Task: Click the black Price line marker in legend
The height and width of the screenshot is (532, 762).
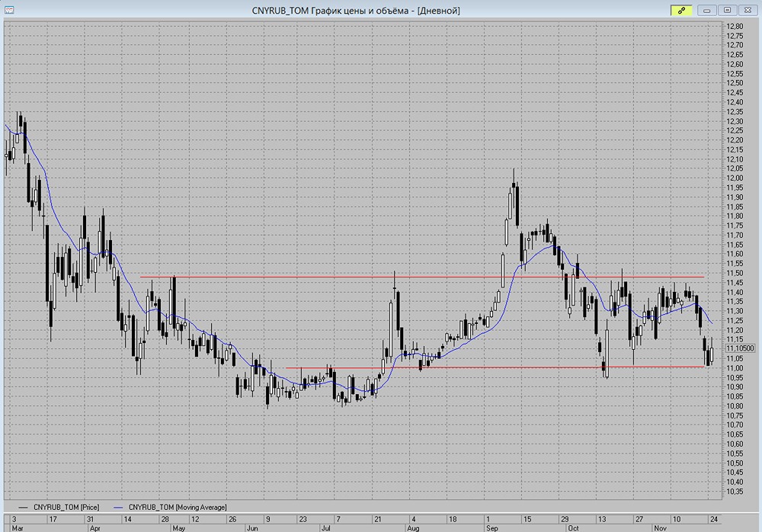Action: 23,506
